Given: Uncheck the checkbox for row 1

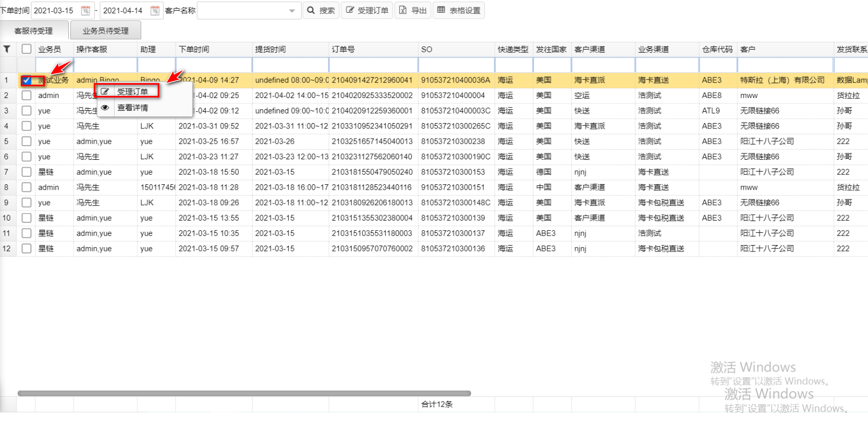Looking at the screenshot, I should tap(27, 80).
